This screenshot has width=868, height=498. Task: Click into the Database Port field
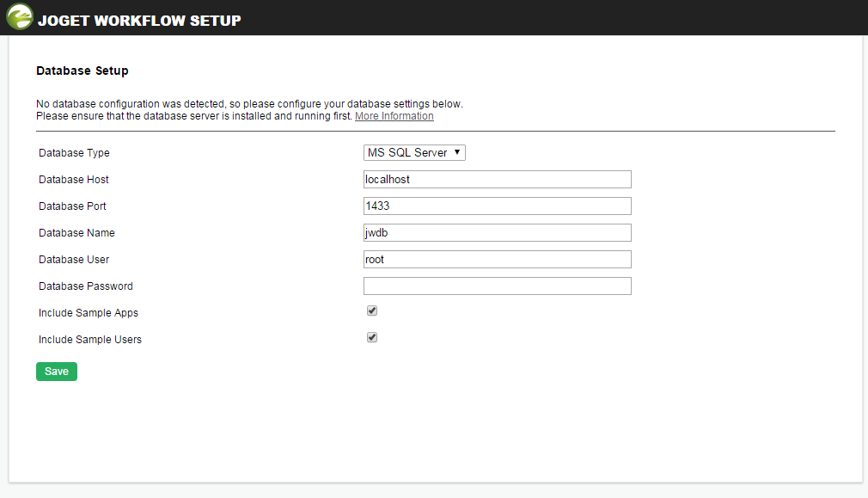[497, 206]
